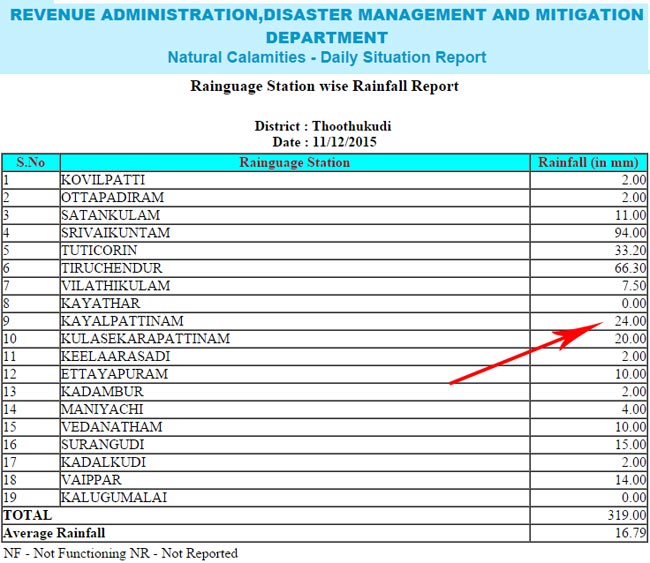
Task: Select the KOVILPATTI station cell
Action: click(x=295, y=180)
